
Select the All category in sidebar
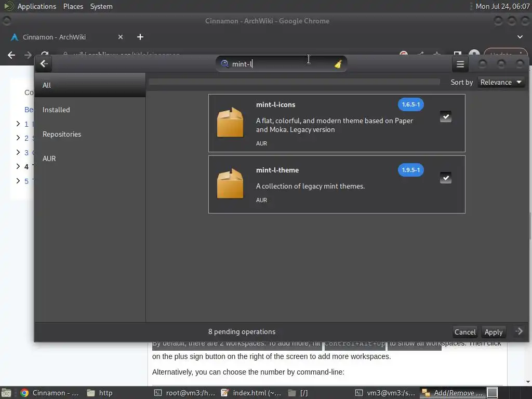click(x=90, y=85)
